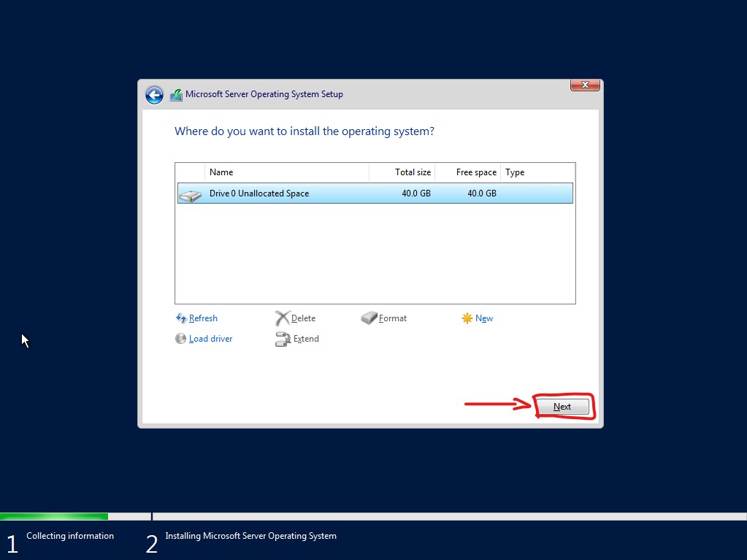Viewport: 747px width, 560px height.
Task: Click the New starburst icon
Action: tap(467, 318)
